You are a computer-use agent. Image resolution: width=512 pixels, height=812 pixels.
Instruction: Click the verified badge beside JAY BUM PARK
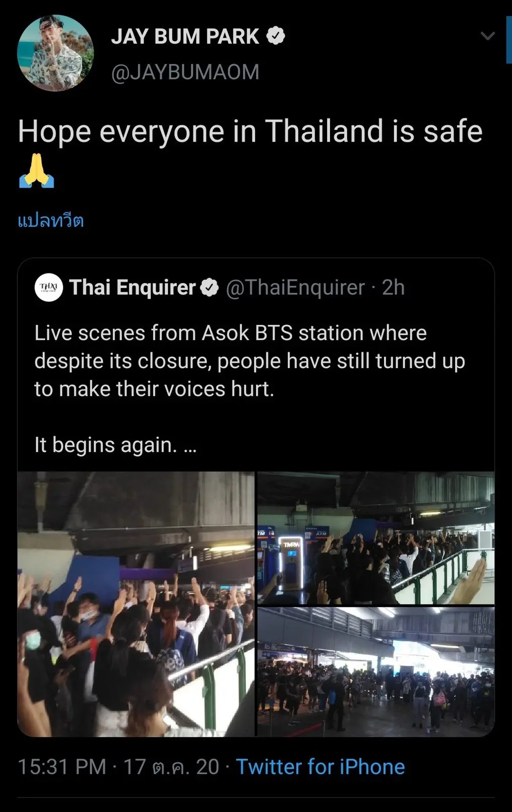(x=276, y=36)
